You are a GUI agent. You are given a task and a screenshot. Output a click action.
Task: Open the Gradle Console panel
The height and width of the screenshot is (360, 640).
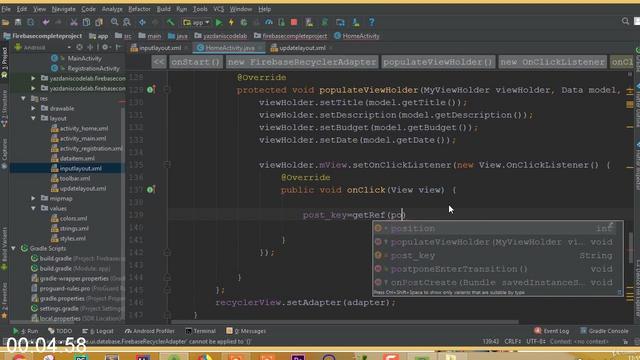[604, 331]
